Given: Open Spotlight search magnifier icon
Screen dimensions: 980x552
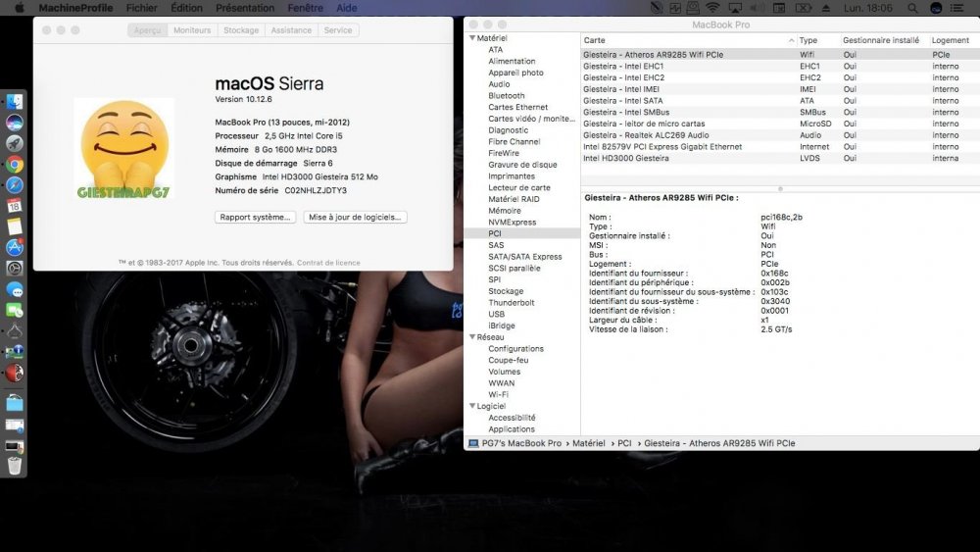Looking at the screenshot, I should tap(912, 8).
